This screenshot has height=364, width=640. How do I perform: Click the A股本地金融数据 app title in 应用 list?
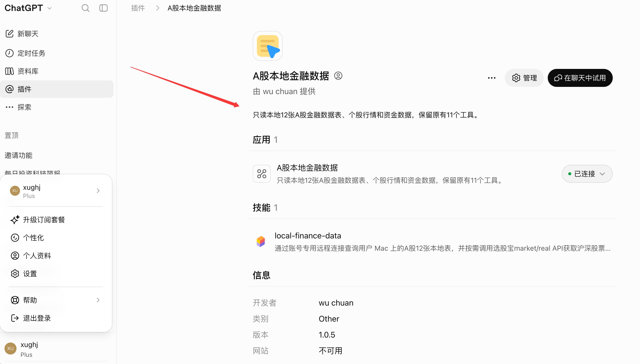[307, 168]
